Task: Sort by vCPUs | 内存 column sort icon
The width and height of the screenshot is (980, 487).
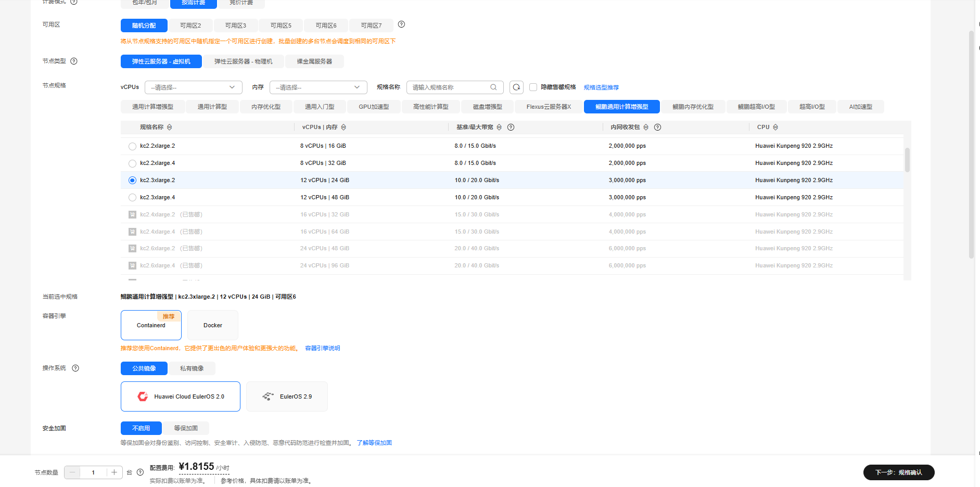Action: pyautogui.click(x=343, y=127)
